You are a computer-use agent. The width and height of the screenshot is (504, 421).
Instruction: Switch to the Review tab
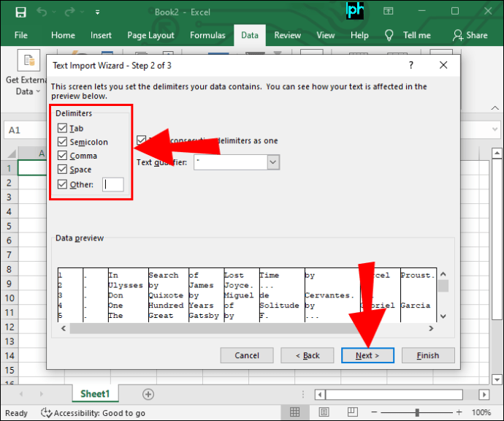[x=287, y=35]
